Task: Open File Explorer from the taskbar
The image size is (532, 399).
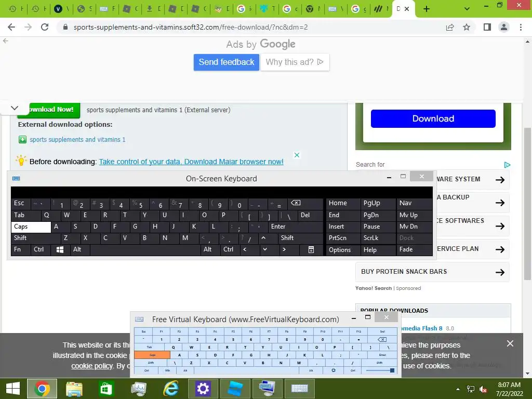Action: coord(74,389)
